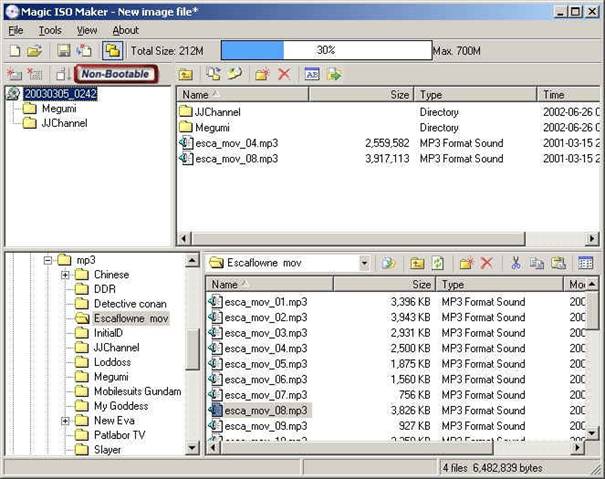Viewport: 605px width, 479px height.
Task: Select Megumi folder in image tree
Action: (x=59, y=108)
